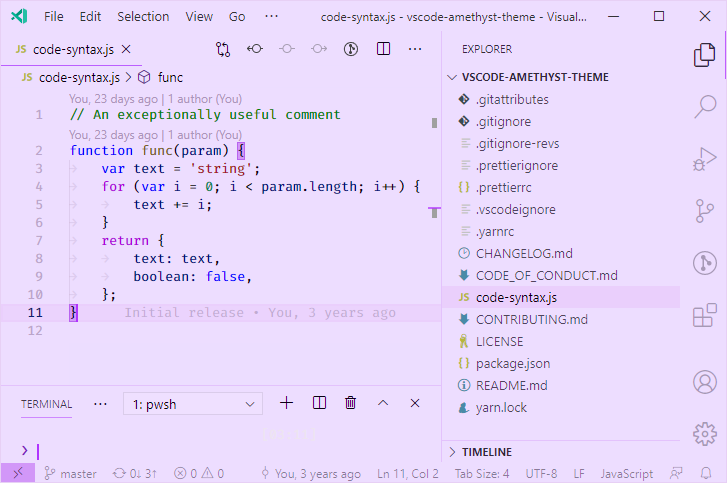Open editor More Actions ellipsis
Viewport: 727px width, 483px height.
415,49
